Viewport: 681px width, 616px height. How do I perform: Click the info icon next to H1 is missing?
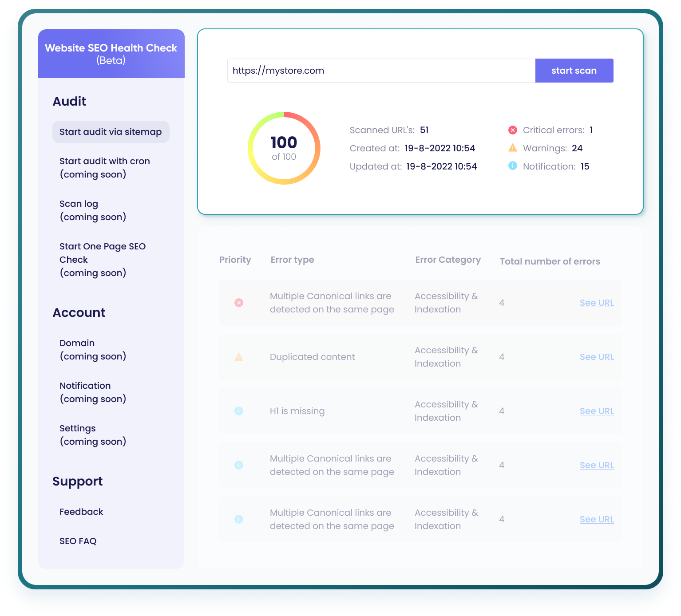(239, 411)
